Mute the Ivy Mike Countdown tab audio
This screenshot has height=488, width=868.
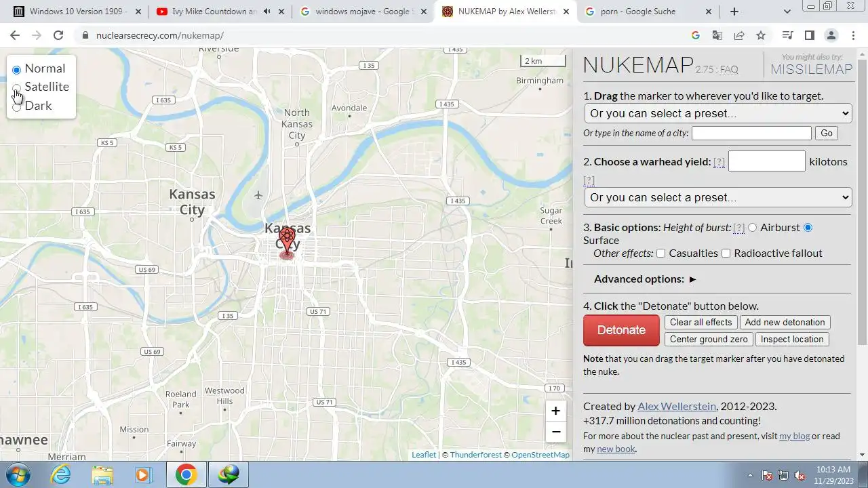point(267,12)
